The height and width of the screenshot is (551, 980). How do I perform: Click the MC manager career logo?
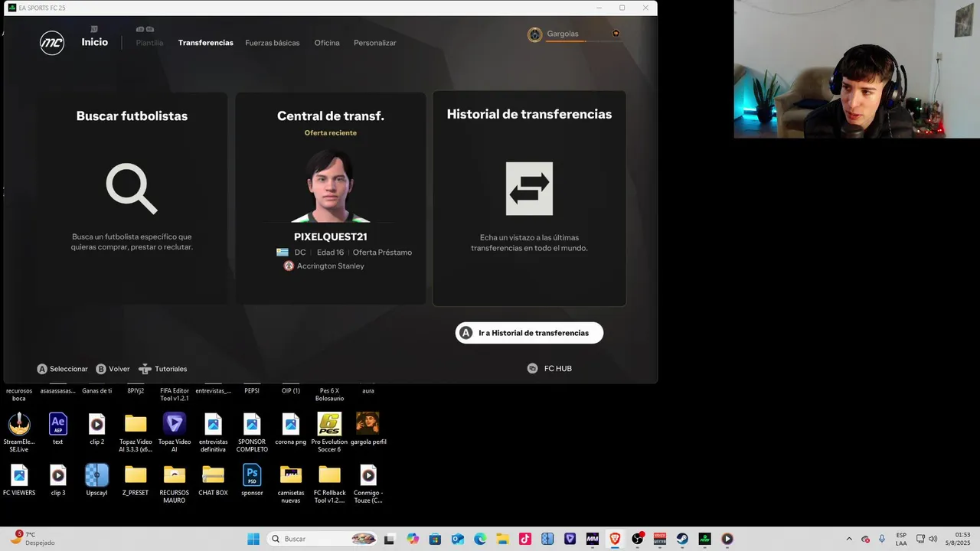(x=52, y=43)
